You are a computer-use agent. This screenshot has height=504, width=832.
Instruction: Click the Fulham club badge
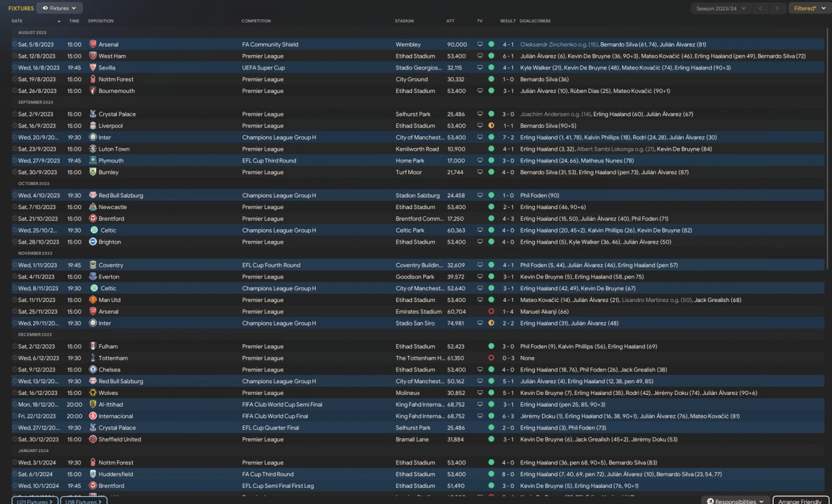[92, 347]
